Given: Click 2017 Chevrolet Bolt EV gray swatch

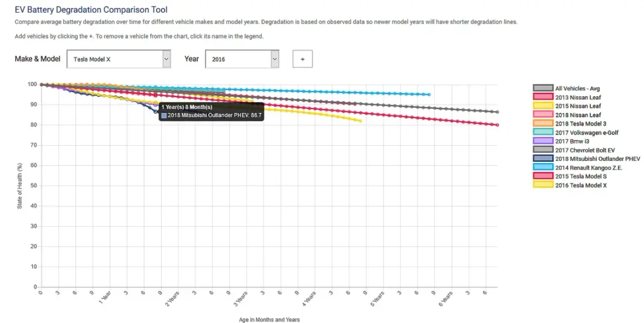Looking at the screenshot, I should click(x=543, y=150).
